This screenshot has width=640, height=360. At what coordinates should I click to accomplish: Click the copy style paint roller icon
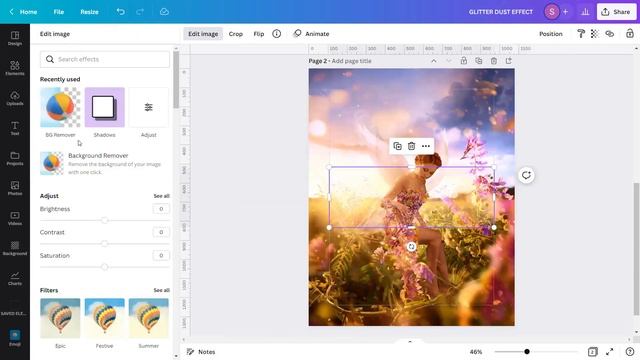pyautogui.click(x=580, y=34)
